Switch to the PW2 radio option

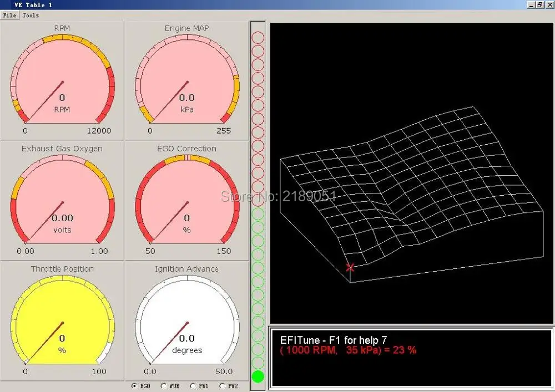(x=223, y=386)
